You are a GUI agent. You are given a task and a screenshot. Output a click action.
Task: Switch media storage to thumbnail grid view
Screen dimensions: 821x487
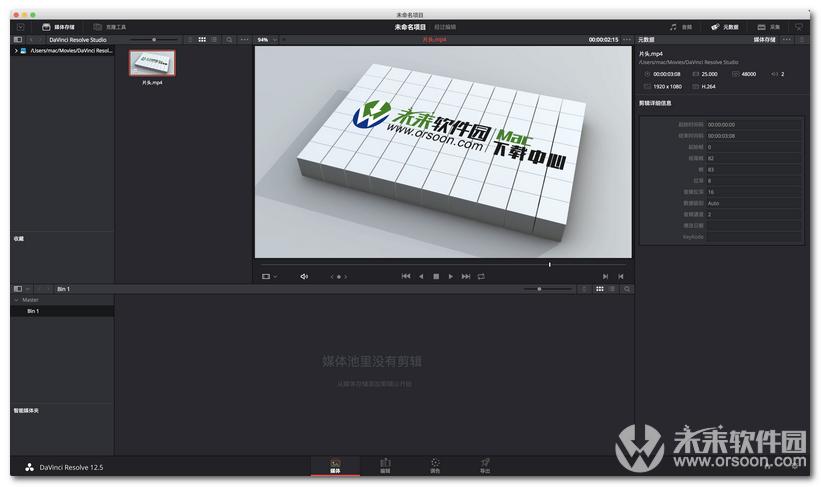click(x=202, y=39)
